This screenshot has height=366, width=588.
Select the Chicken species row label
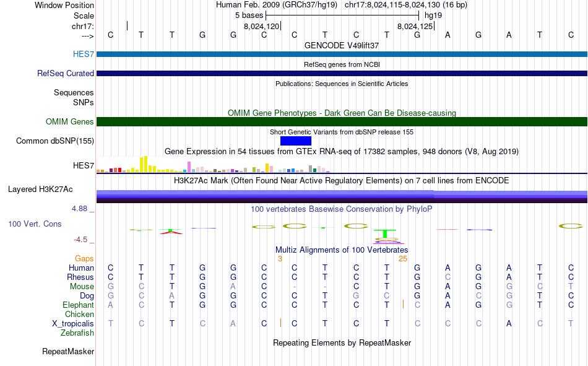pyautogui.click(x=79, y=314)
